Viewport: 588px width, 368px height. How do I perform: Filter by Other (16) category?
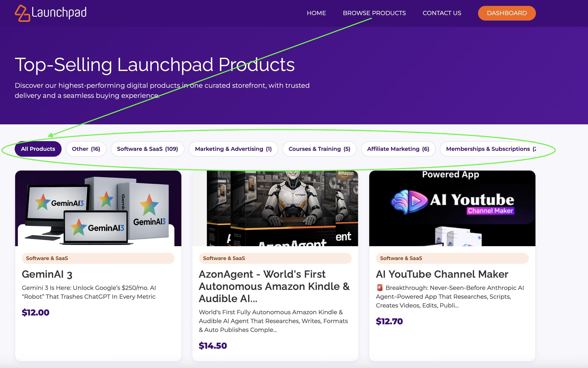pos(86,149)
